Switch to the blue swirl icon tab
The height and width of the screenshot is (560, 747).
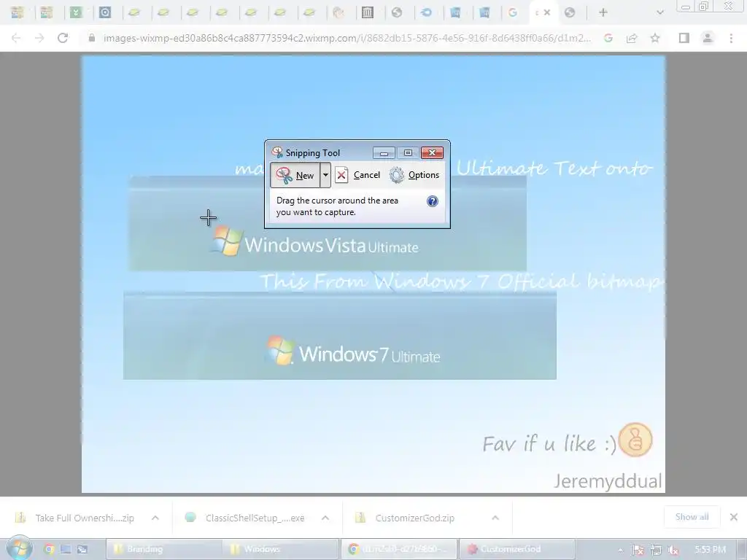(426, 13)
